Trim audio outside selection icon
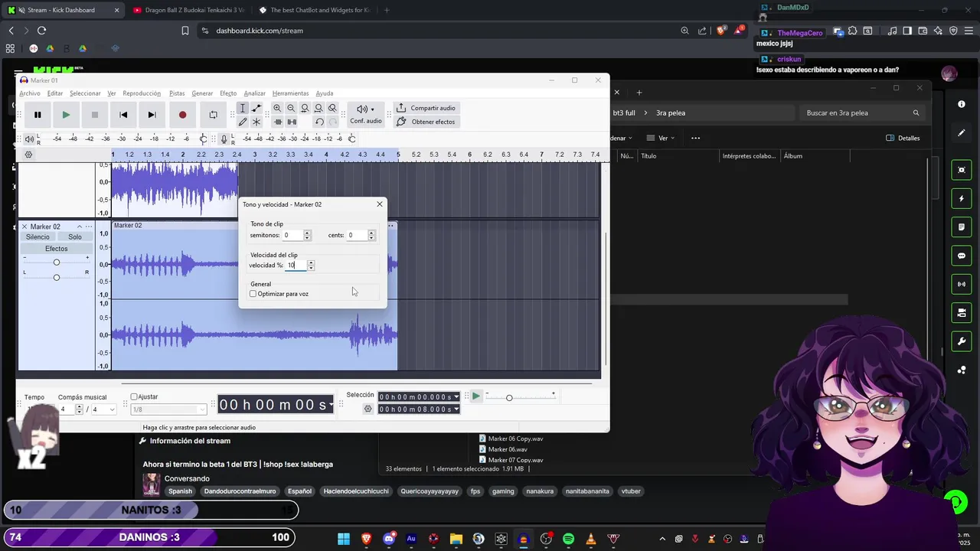 point(277,122)
